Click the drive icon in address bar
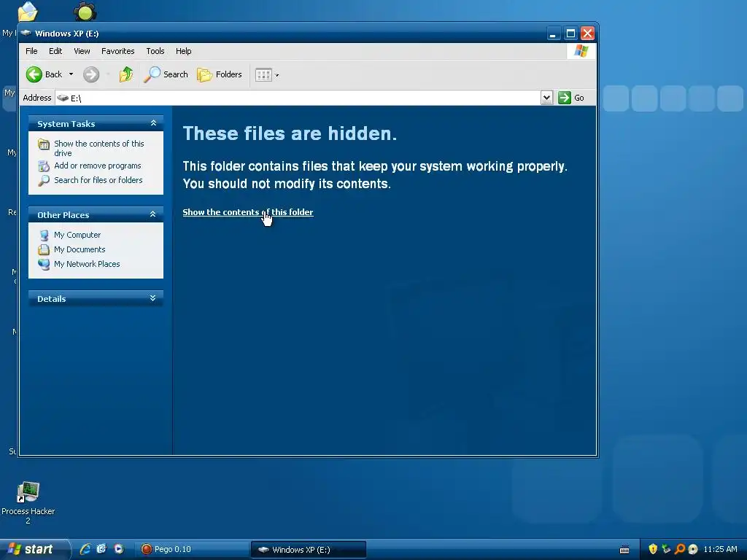 pyautogui.click(x=63, y=98)
